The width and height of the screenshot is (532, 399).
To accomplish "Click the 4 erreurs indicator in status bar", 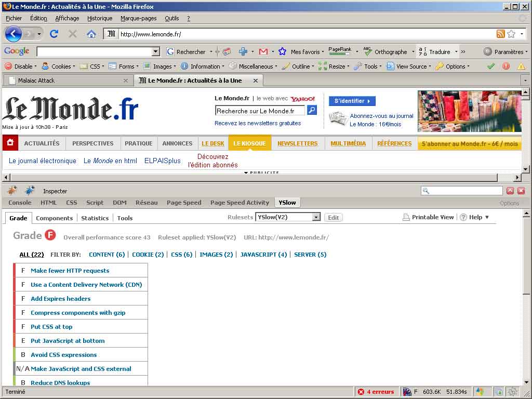I will pos(376,392).
